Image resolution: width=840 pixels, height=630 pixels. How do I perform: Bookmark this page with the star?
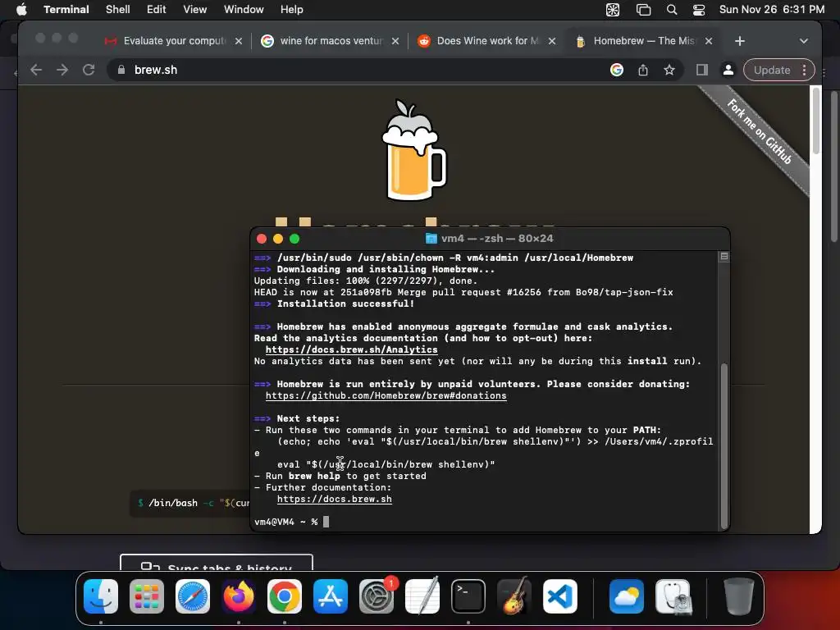(x=669, y=70)
